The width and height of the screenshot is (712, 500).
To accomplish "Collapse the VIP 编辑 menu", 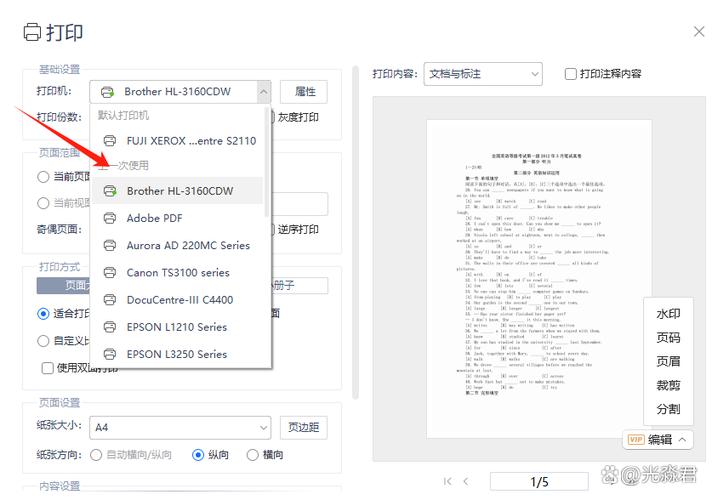I will click(682, 440).
